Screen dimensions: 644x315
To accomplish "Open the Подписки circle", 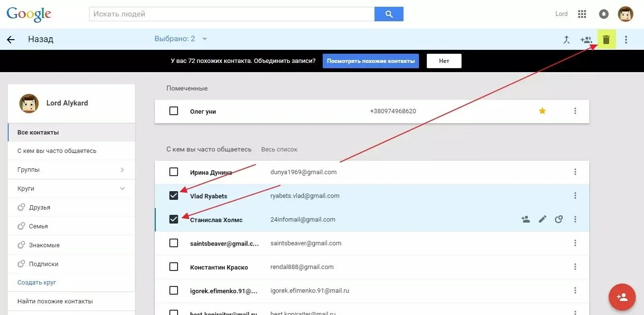I will (x=71, y=264).
